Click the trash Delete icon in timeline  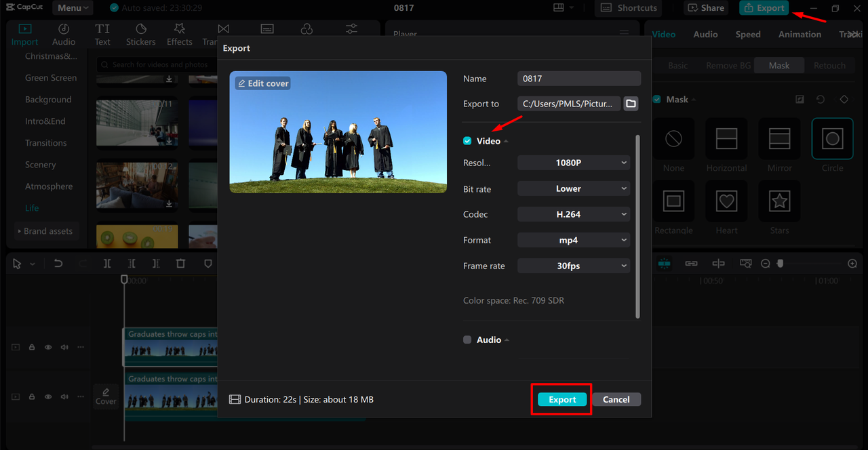coord(180,264)
